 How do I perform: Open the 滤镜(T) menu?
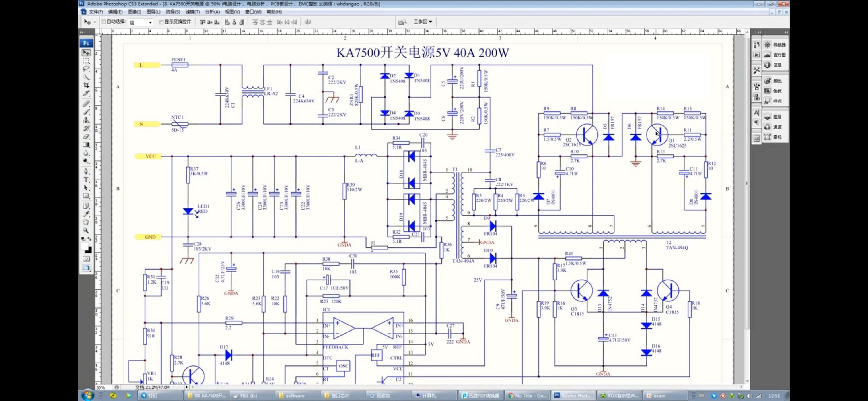pos(192,12)
